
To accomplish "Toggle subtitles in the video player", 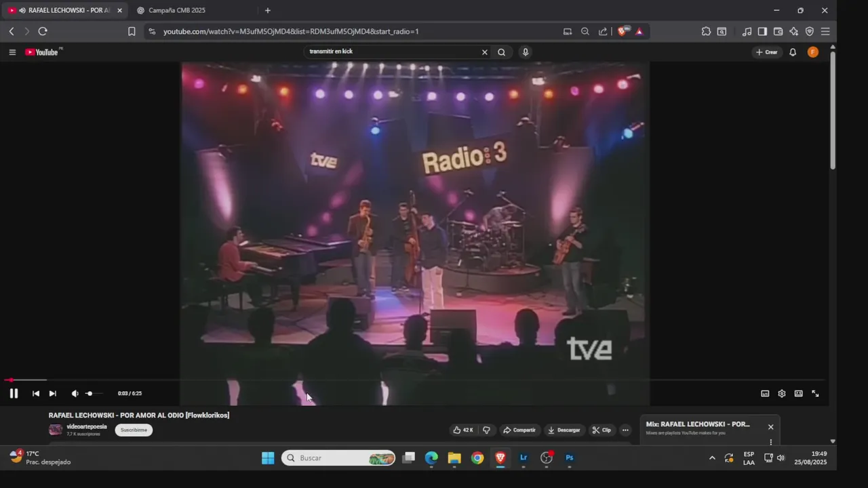I will click(x=765, y=393).
